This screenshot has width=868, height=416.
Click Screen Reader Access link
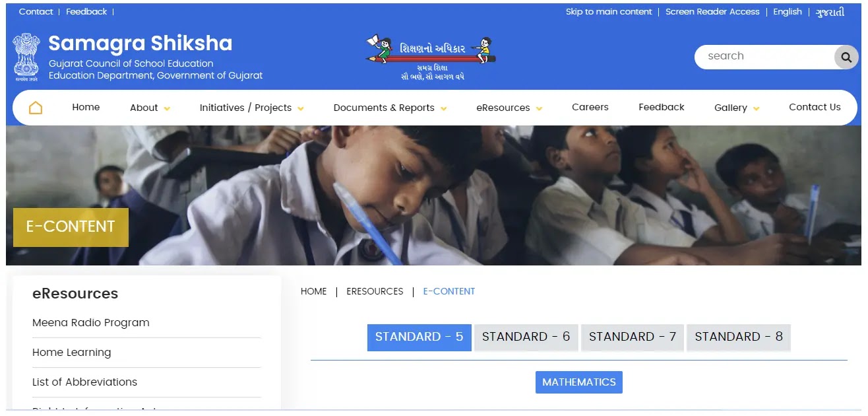pos(712,12)
